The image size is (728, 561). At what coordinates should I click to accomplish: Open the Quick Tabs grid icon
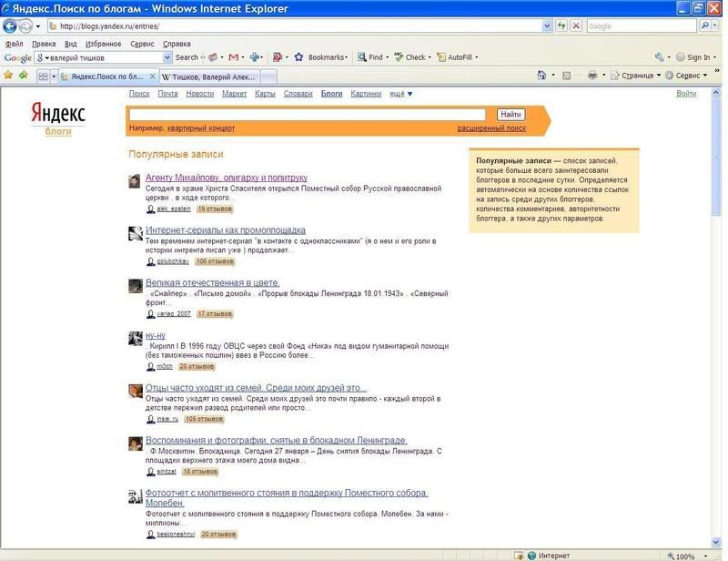pyautogui.click(x=43, y=76)
